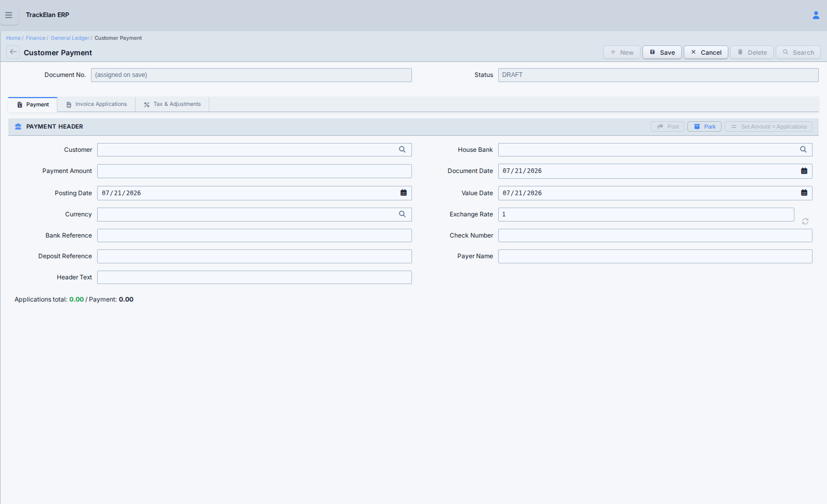Focus the Bank Reference field
Viewport: 827px width, 504px height.
pyautogui.click(x=254, y=235)
